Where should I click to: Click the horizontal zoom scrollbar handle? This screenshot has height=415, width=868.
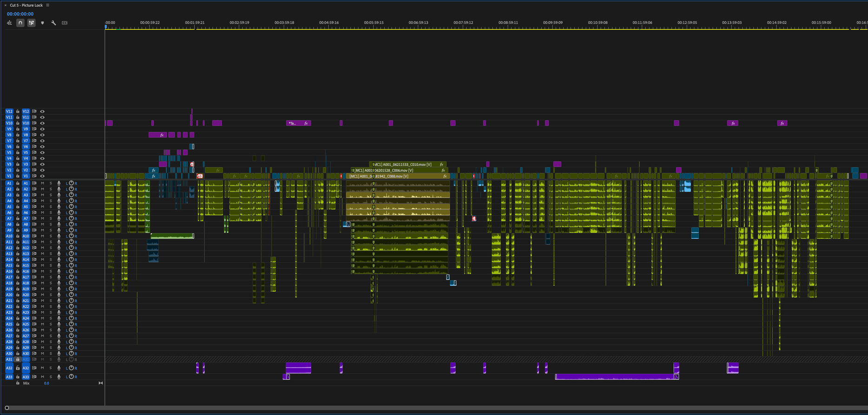point(7,408)
